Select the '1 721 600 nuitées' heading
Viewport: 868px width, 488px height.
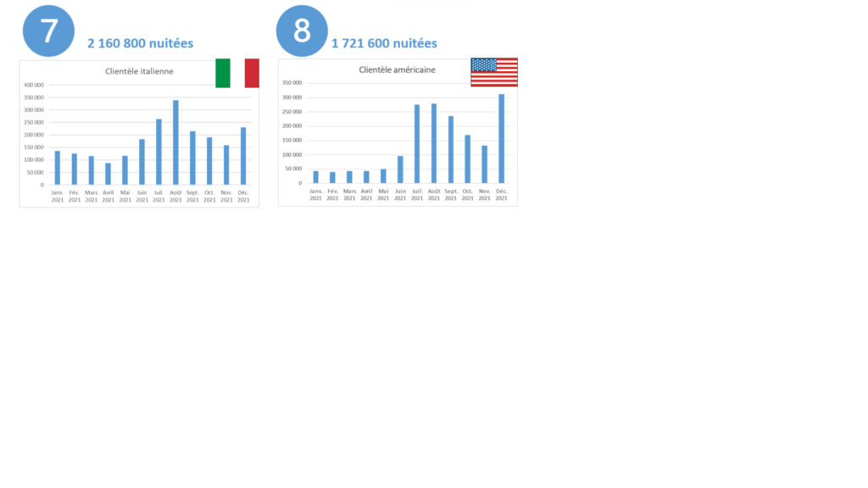tap(384, 43)
